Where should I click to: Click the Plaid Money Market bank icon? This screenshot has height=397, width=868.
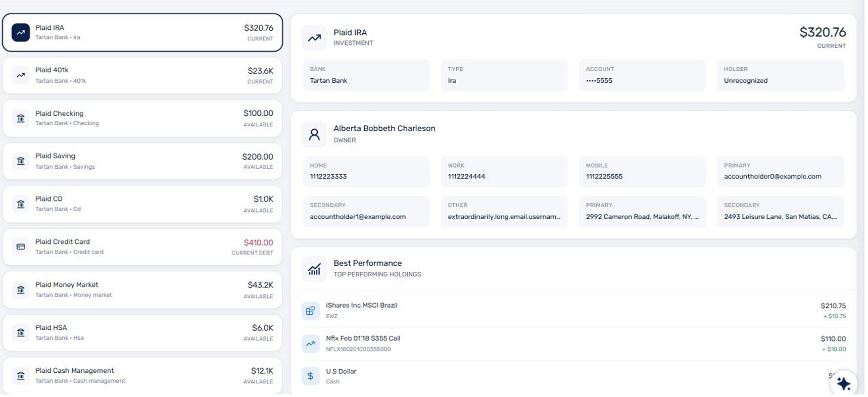(21, 290)
